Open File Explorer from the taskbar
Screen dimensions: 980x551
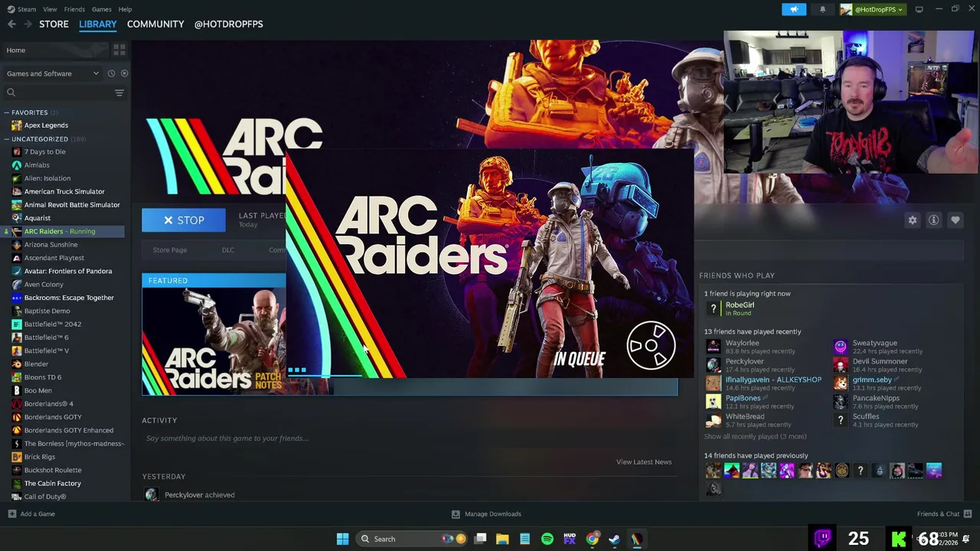click(502, 539)
